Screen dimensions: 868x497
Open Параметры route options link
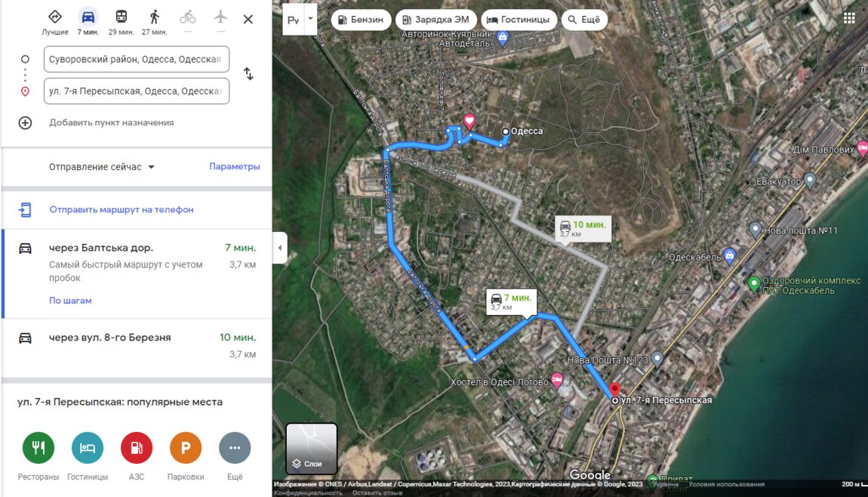pos(234,166)
